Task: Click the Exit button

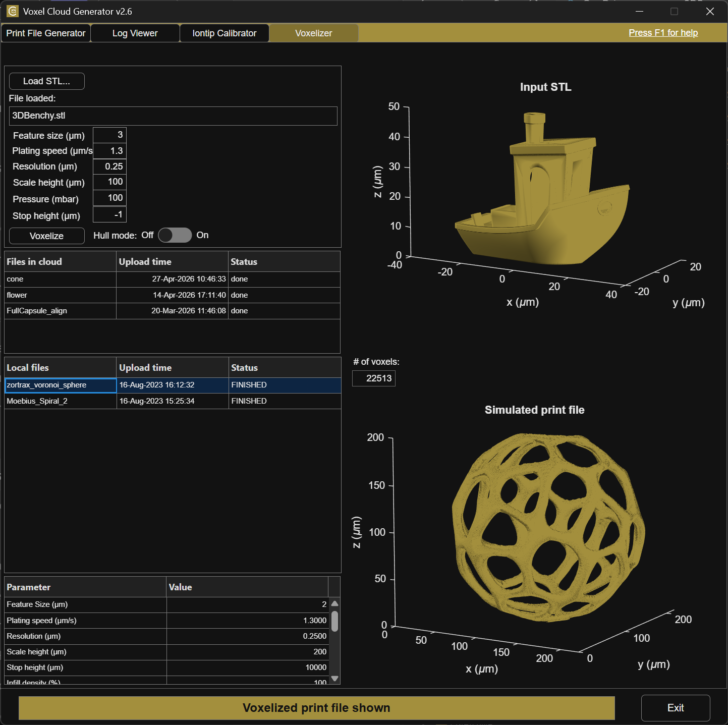Action: (676, 708)
